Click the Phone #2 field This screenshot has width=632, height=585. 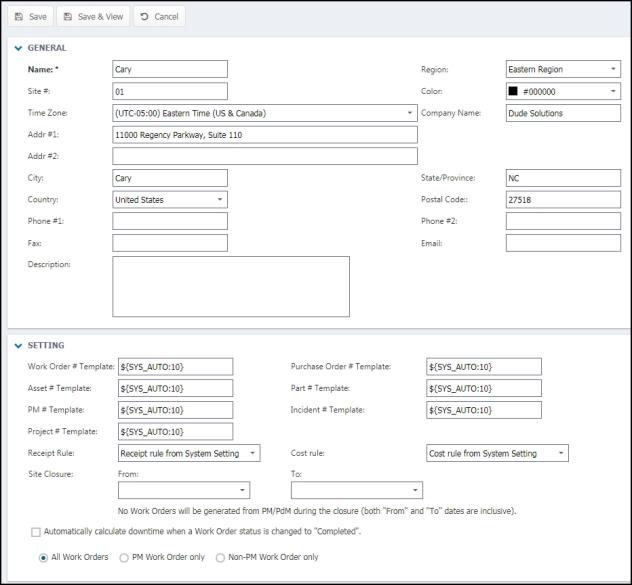point(563,221)
